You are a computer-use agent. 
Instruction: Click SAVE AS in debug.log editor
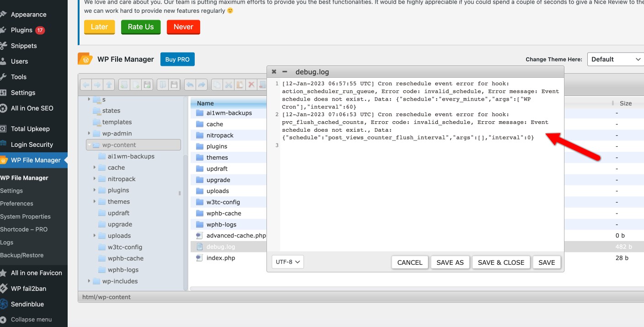(450, 263)
